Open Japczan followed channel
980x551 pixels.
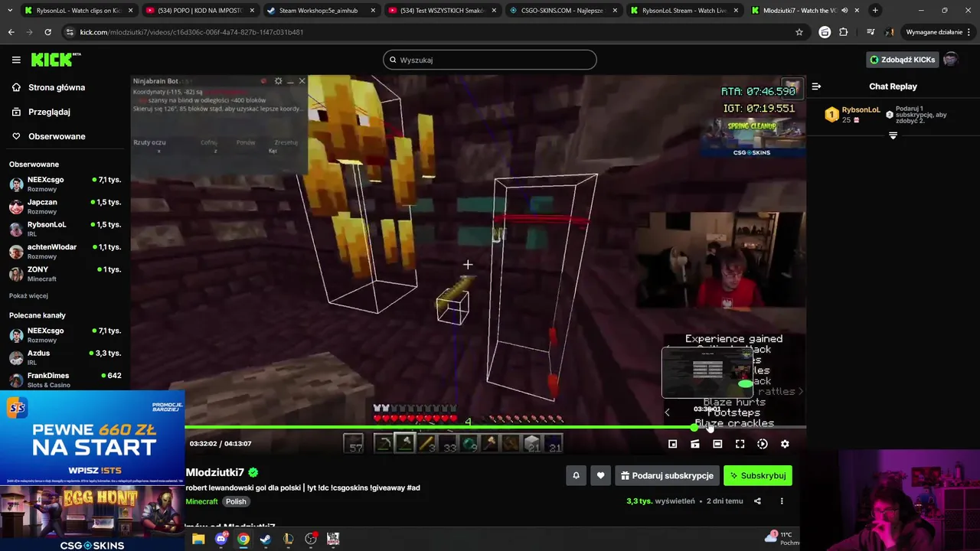[x=65, y=207]
